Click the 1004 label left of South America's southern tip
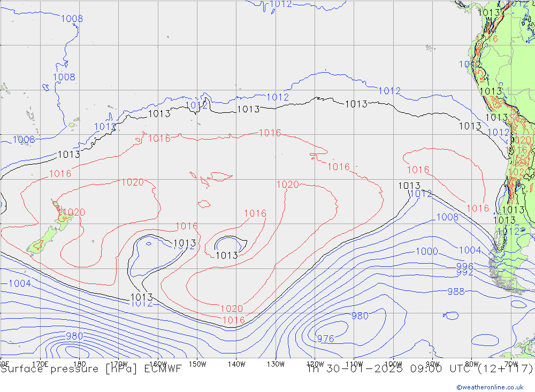Screen dimensions: 535x392 point(470,250)
